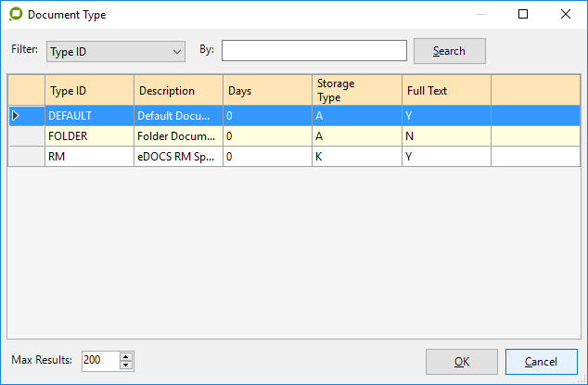The width and height of the screenshot is (588, 385).
Task: Click the By search text field
Action: [x=313, y=50]
